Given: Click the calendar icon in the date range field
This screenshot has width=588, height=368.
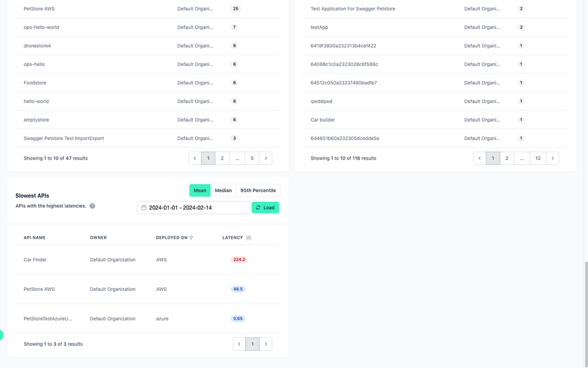Looking at the screenshot, I should pos(143,207).
